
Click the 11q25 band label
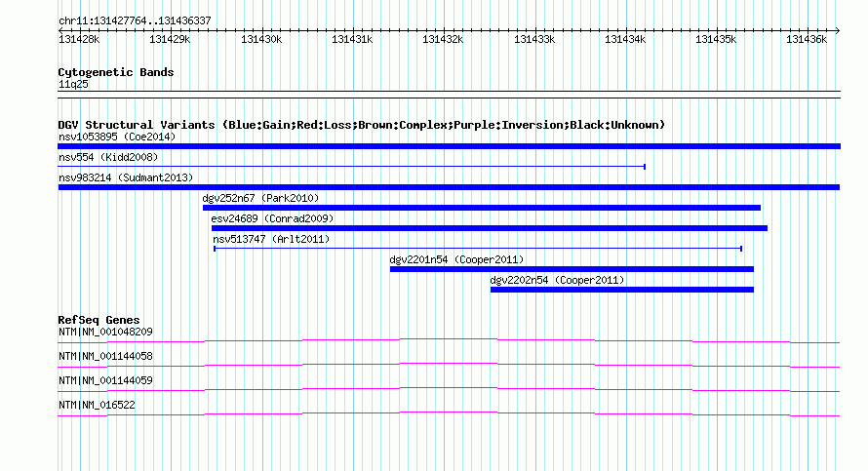[73, 84]
